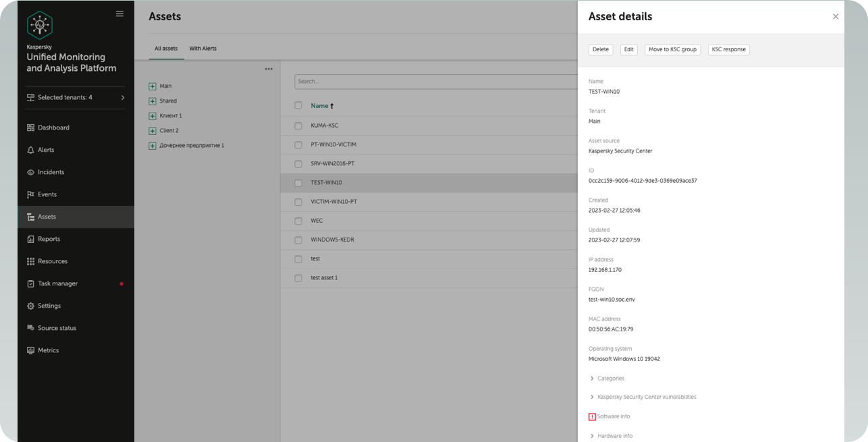Switch to the With Alerts tab

(x=202, y=48)
